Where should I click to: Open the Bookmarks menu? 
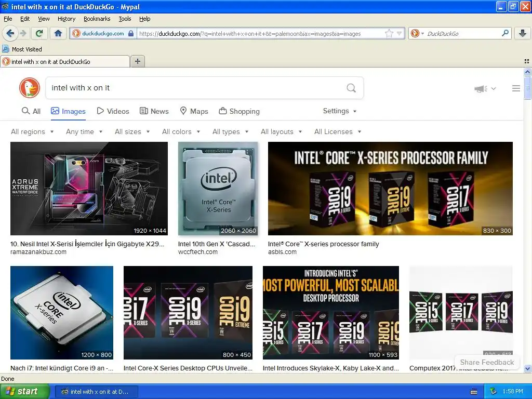point(97,19)
